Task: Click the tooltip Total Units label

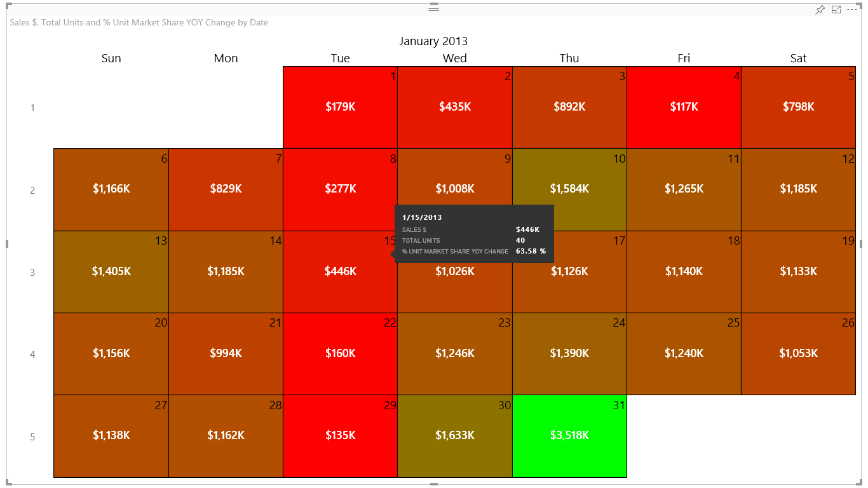Action: [421, 240]
